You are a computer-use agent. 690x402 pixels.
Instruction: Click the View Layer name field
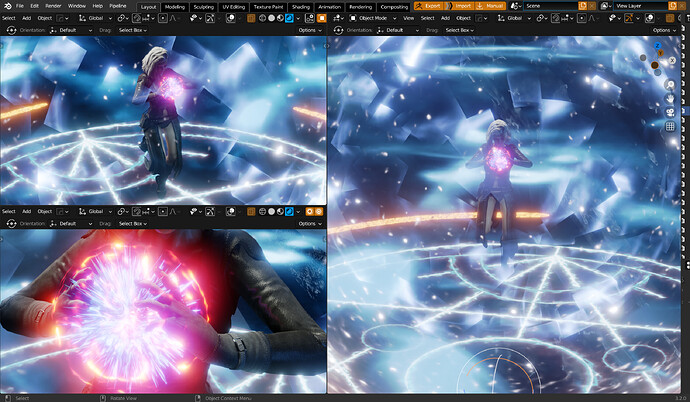point(641,6)
